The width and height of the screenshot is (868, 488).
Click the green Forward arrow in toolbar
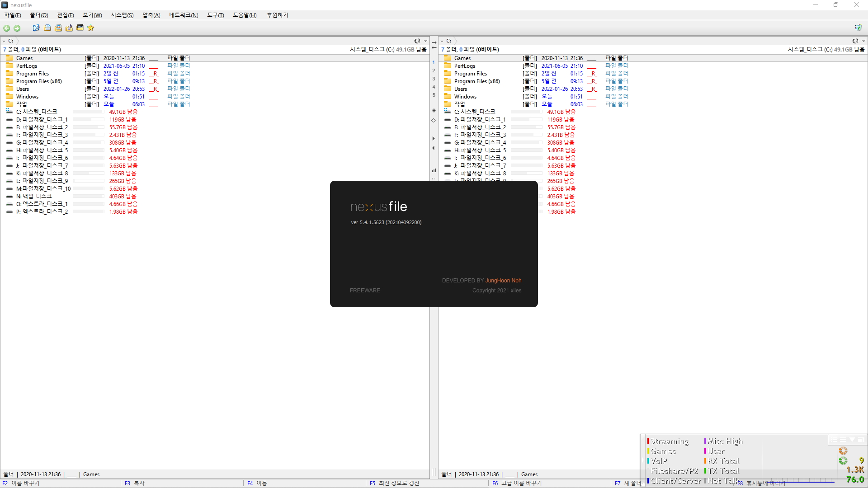tap(17, 28)
